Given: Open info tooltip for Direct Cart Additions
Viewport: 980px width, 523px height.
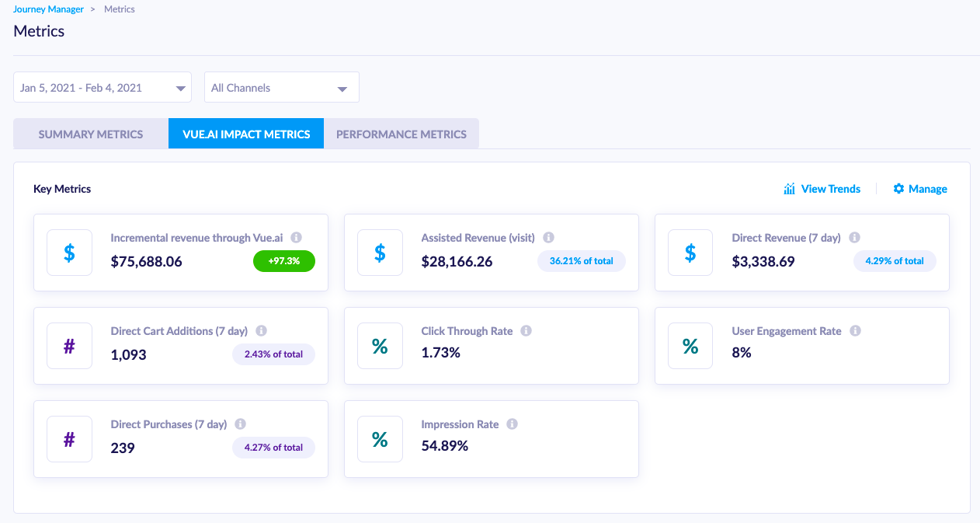Looking at the screenshot, I should click(262, 331).
